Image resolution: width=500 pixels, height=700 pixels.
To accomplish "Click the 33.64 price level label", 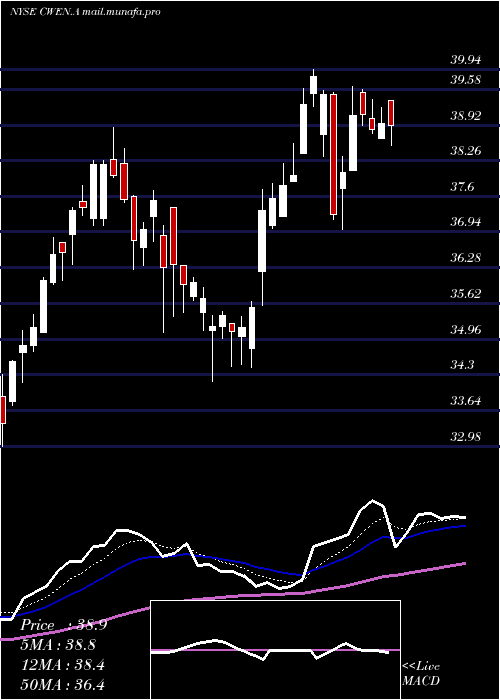I will [465, 401].
